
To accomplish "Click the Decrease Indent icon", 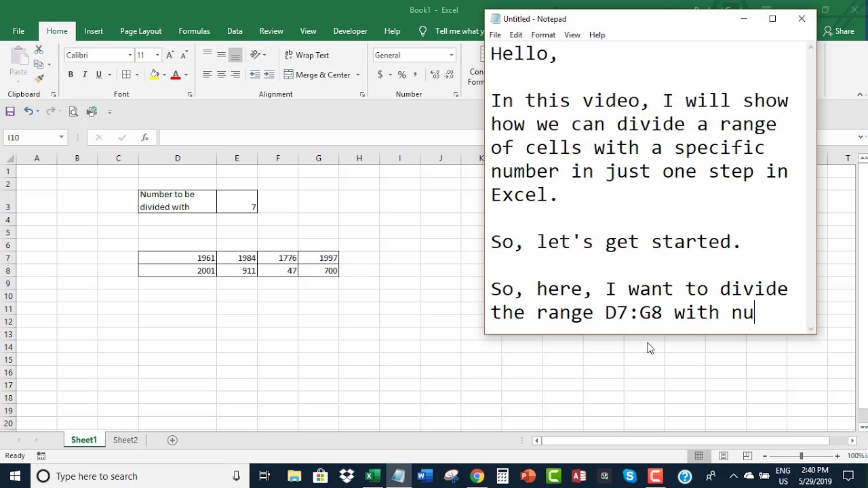I will point(255,75).
